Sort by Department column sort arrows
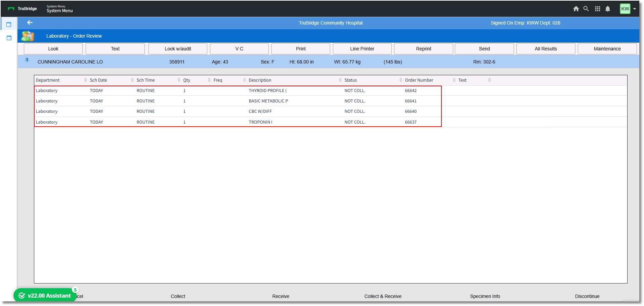The width and height of the screenshot is (644, 306). pos(86,80)
